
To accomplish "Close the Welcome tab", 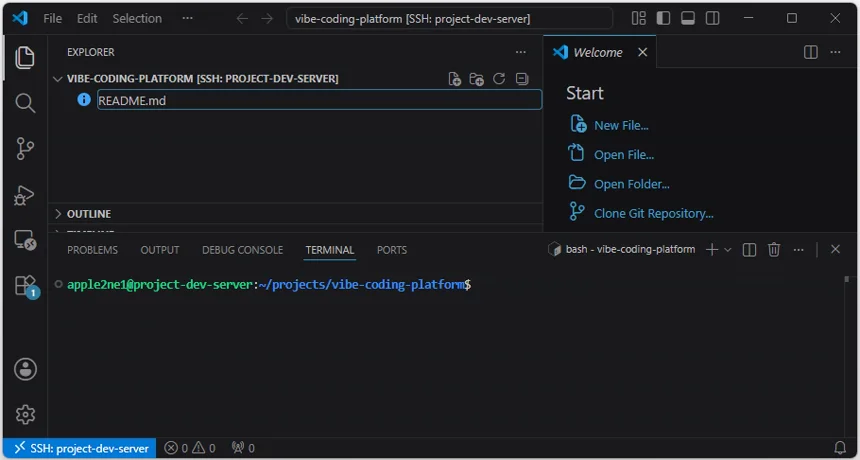I will click(x=643, y=52).
